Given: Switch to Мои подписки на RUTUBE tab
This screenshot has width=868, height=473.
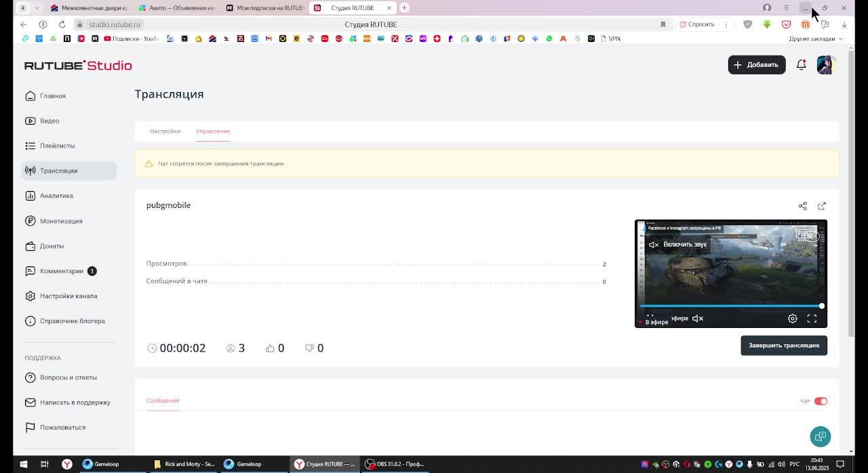Looking at the screenshot, I should (264, 7).
